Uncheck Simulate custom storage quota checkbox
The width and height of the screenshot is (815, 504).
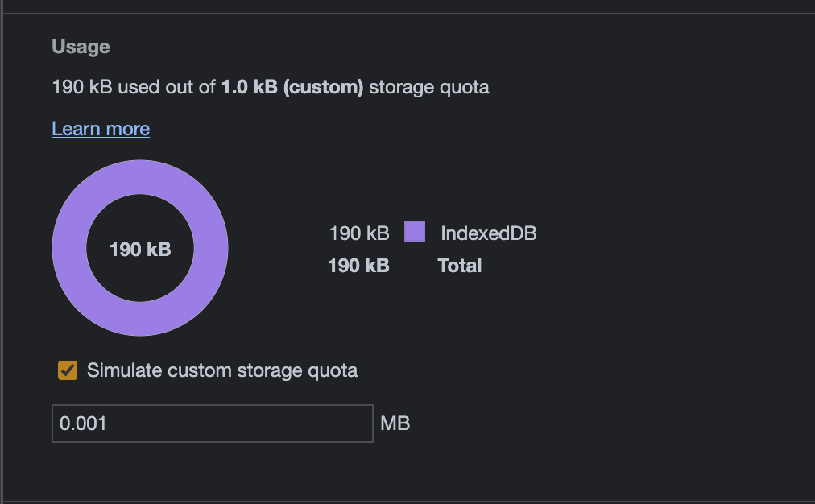(68, 370)
